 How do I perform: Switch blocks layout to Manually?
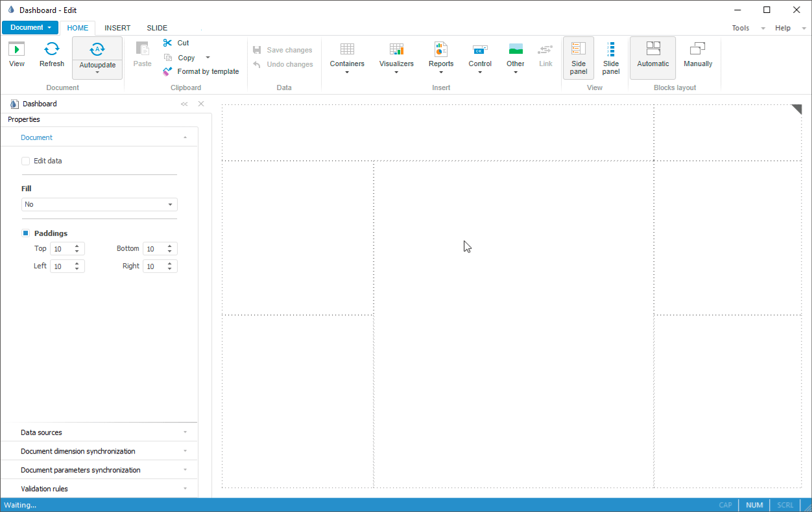tap(698, 54)
